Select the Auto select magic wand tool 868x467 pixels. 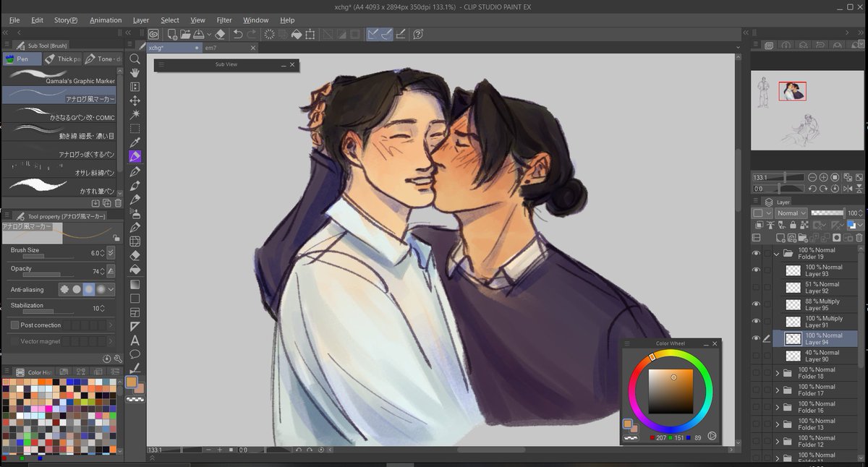135,115
